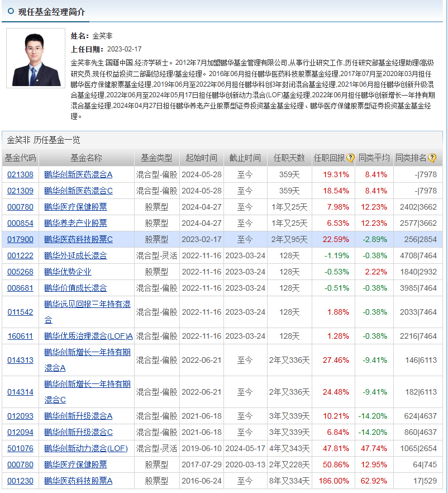Select the ranking 64|745
The image size is (448, 493).
tap(425, 464)
